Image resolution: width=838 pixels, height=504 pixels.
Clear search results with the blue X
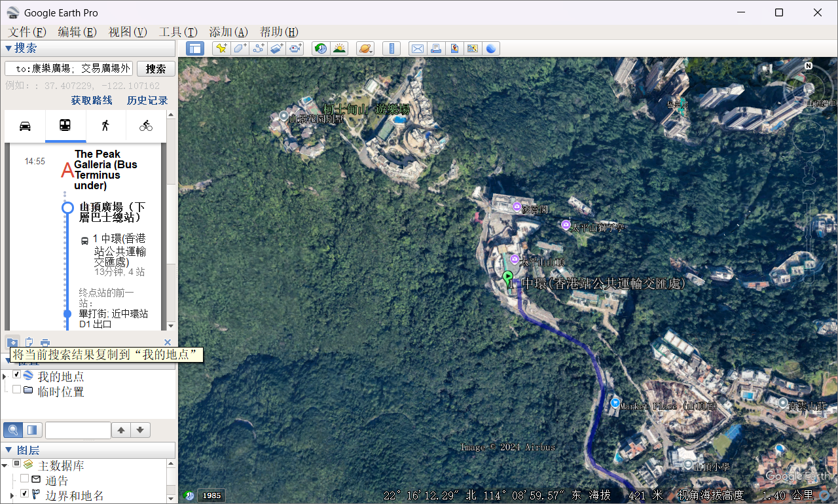(x=168, y=342)
